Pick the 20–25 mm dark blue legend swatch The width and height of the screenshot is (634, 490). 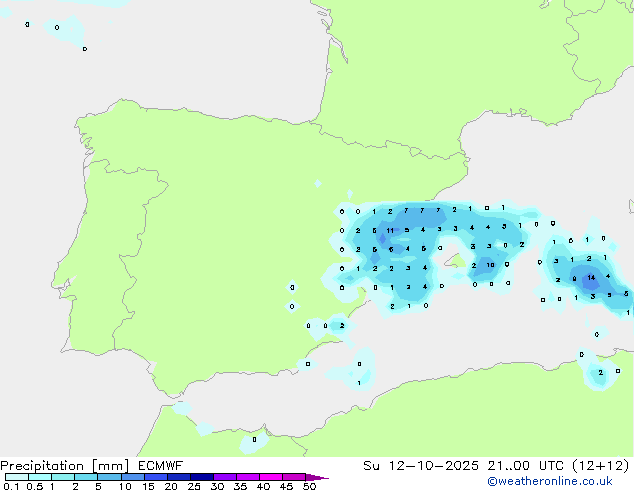(179, 477)
